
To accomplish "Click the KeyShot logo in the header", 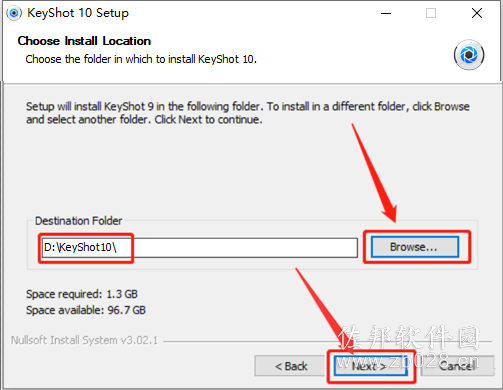I will click(469, 55).
